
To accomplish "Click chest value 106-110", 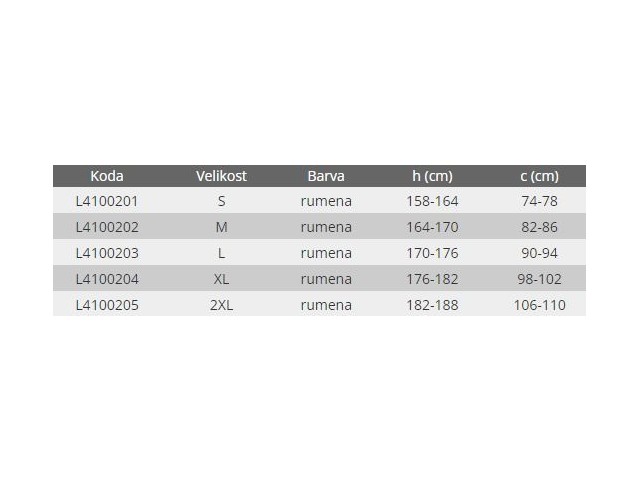I will pos(539,305).
